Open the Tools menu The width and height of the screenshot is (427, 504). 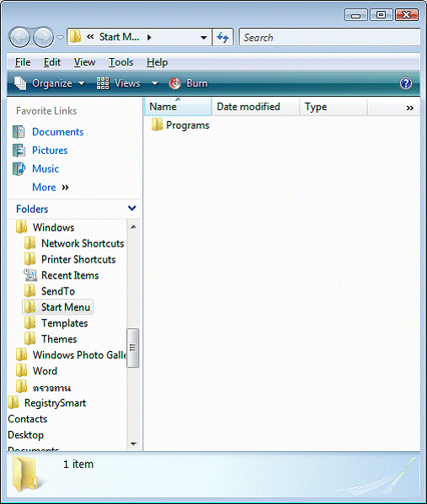pos(121,62)
